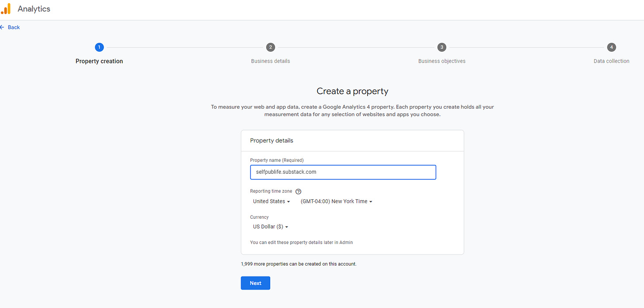Image resolution: width=644 pixels, height=308 pixels.
Task: Click the dropdown arrow next to US Dollar
Action: tap(287, 226)
